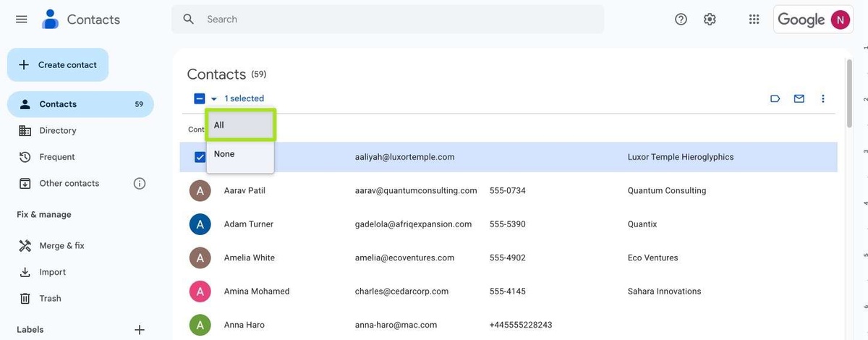Click company Luxor Temple Hieroglyphics
Viewport: 868px width, 340px height.
[x=681, y=157]
